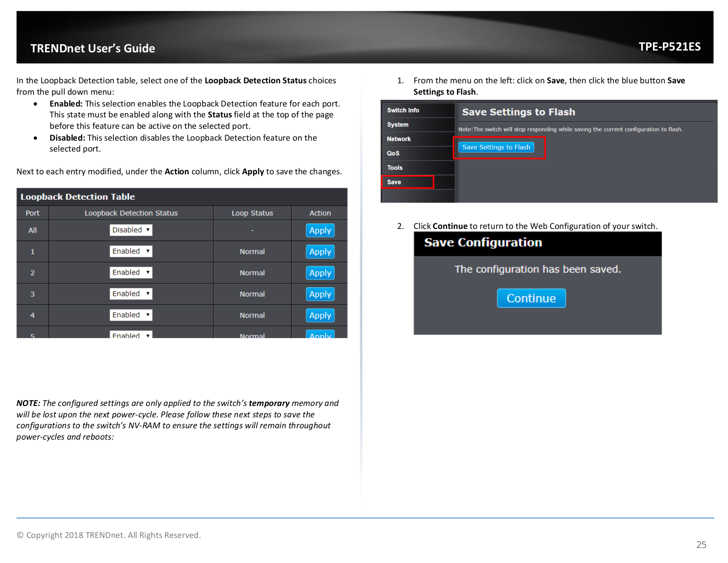The width and height of the screenshot is (728, 563).
Task: Click the Save Settings to Flash heading
Action: (519, 112)
